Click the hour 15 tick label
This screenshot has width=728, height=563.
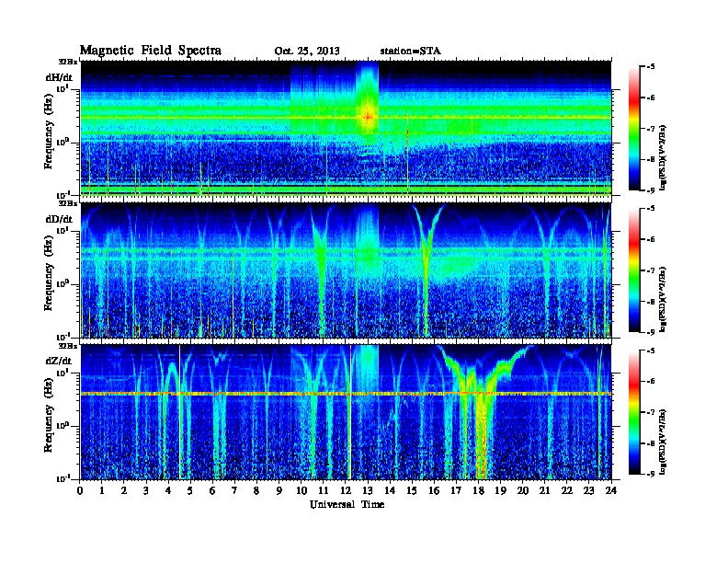point(413,490)
